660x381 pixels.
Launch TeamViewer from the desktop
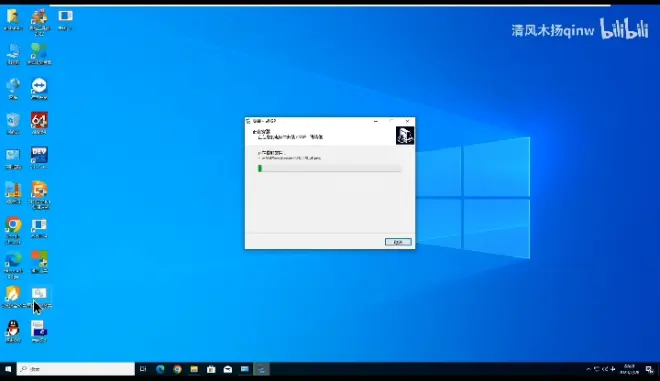point(39,89)
